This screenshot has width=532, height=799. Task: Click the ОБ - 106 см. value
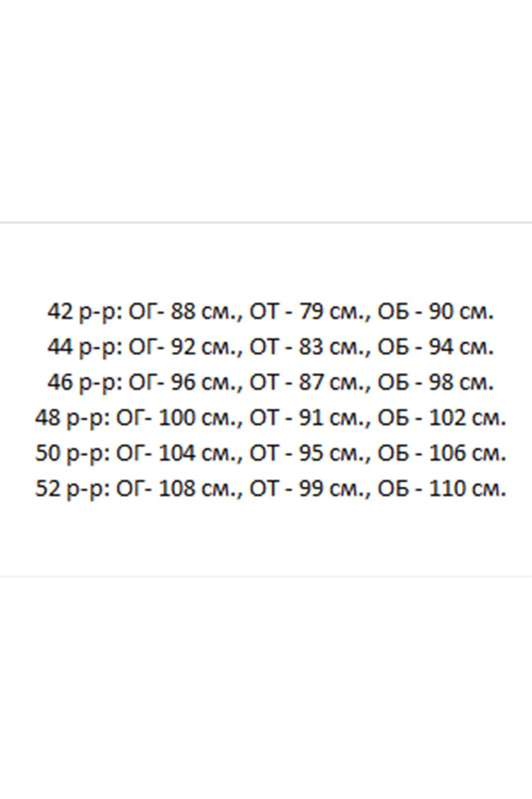[442, 453]
